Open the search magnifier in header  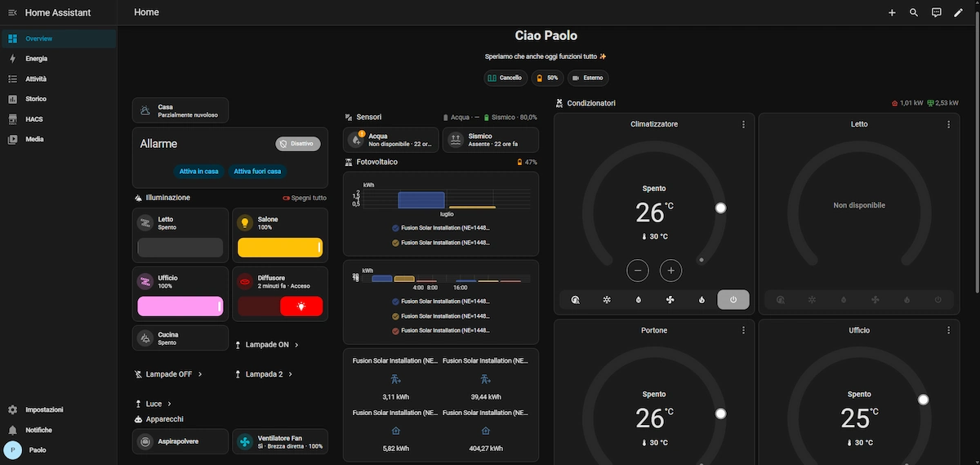click(x=914, y=12)
